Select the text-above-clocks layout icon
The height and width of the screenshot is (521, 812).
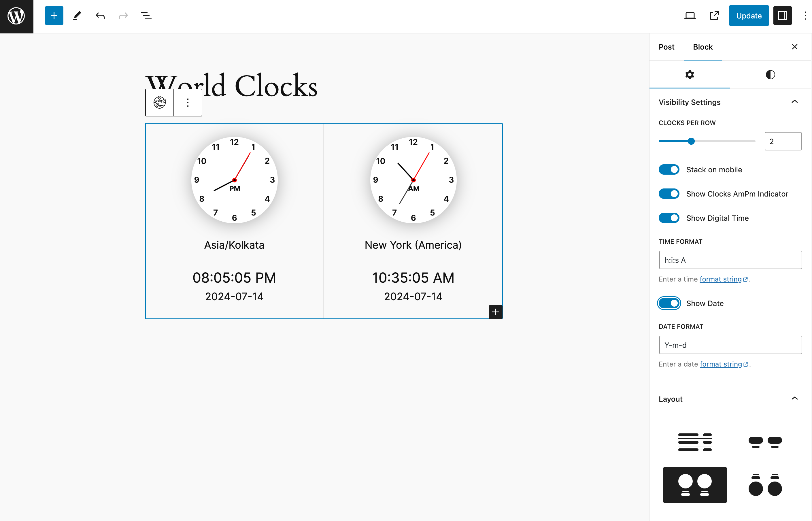(765, 485)
